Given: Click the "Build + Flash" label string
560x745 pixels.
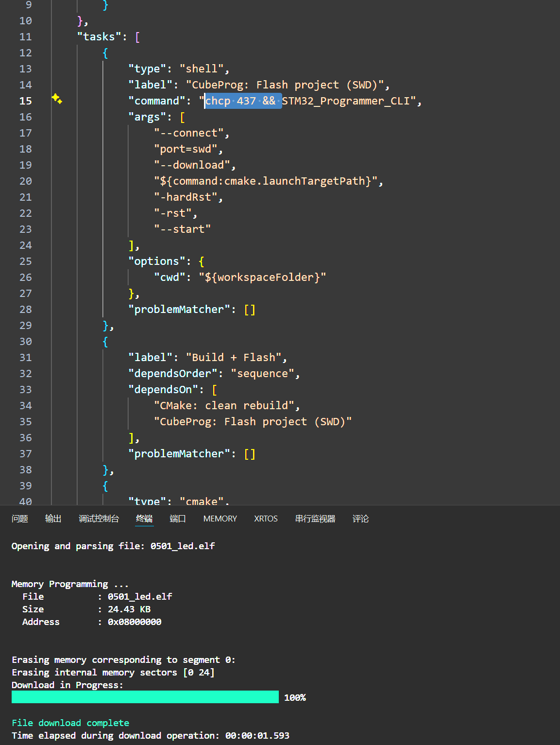Looking at the screenshot, I should pos(234,358).
